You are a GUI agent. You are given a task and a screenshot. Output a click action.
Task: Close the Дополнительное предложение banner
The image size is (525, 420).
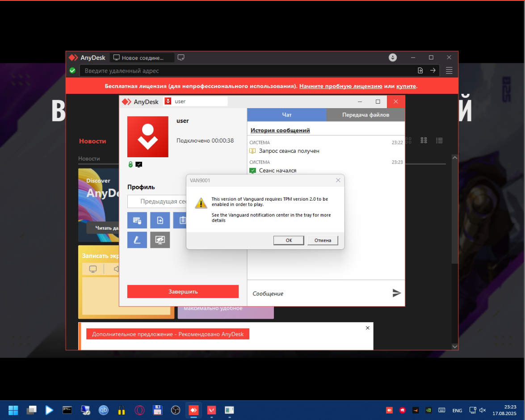click(368, 328)
